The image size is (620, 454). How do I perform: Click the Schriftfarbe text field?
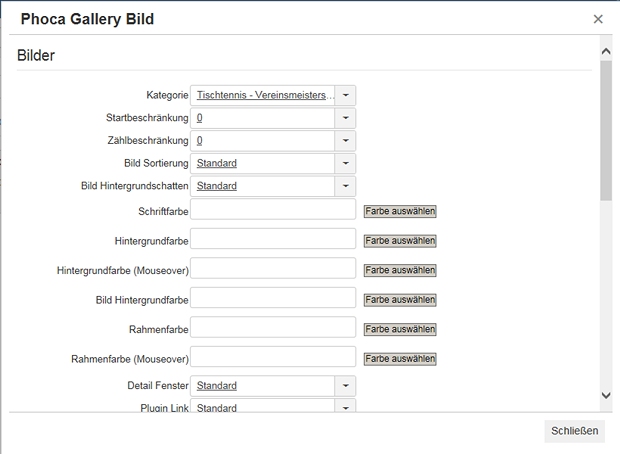[x=273, y=209]
